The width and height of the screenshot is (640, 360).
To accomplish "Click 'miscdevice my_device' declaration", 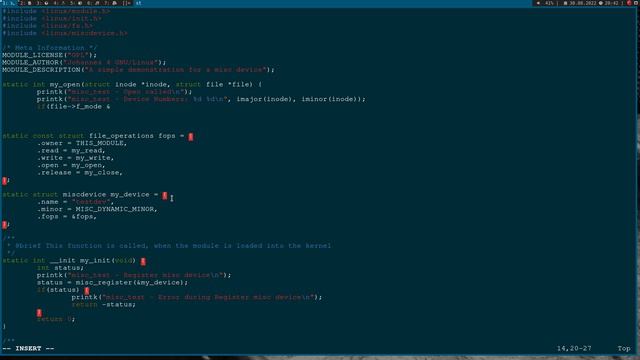I will point(106,195).
